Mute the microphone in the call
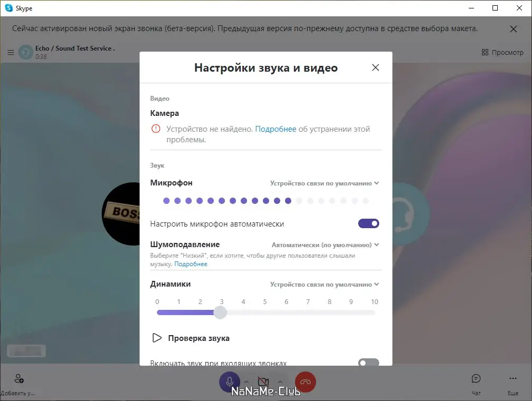The height and width of the screenshot is (401, 532). click(x=230, y=382)
